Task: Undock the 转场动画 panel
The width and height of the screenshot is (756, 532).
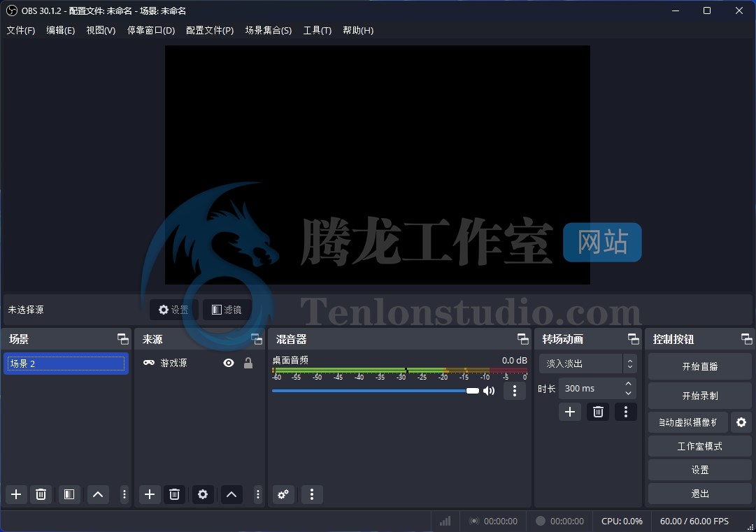Action: [x=634, y=339]
